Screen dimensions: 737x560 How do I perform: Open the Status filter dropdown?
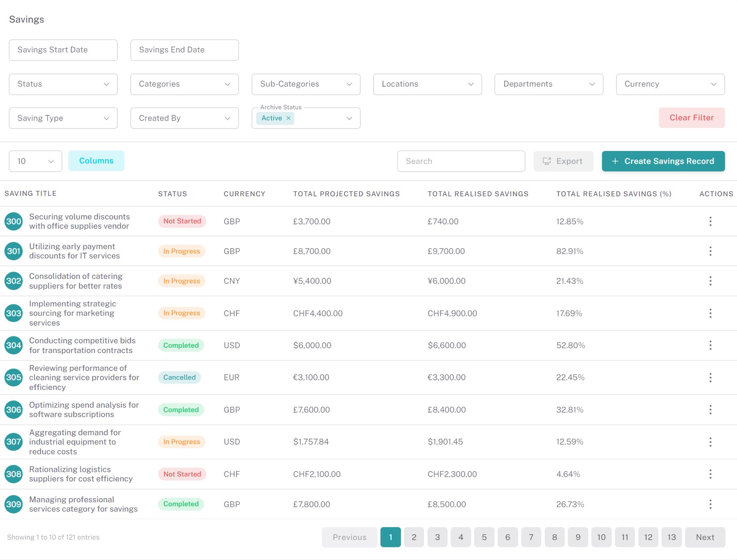coord(63,84)
